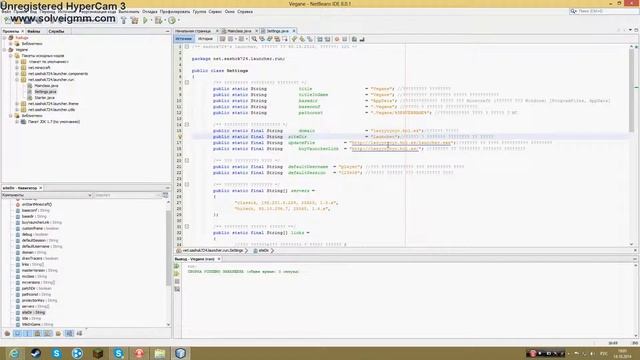The width and height of the screenshot is (640, 360).
Task: Collapse the comment fold marker at line 7
Action: pos(187,82)
